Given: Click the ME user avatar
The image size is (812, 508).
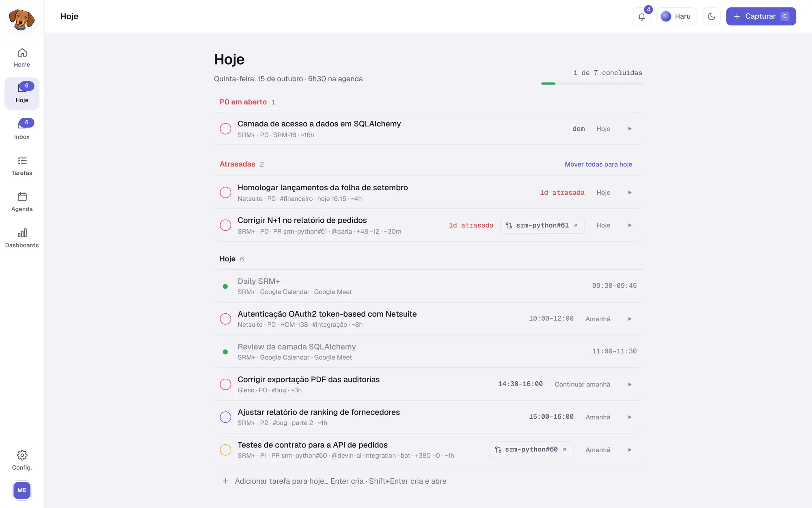Looking at the screenshot, I should click(22, 490).
